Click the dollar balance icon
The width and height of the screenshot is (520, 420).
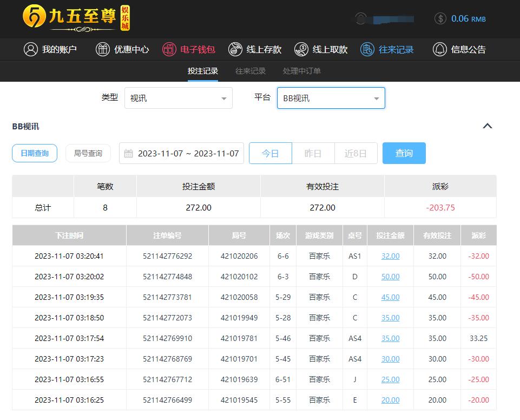(440, 18)
